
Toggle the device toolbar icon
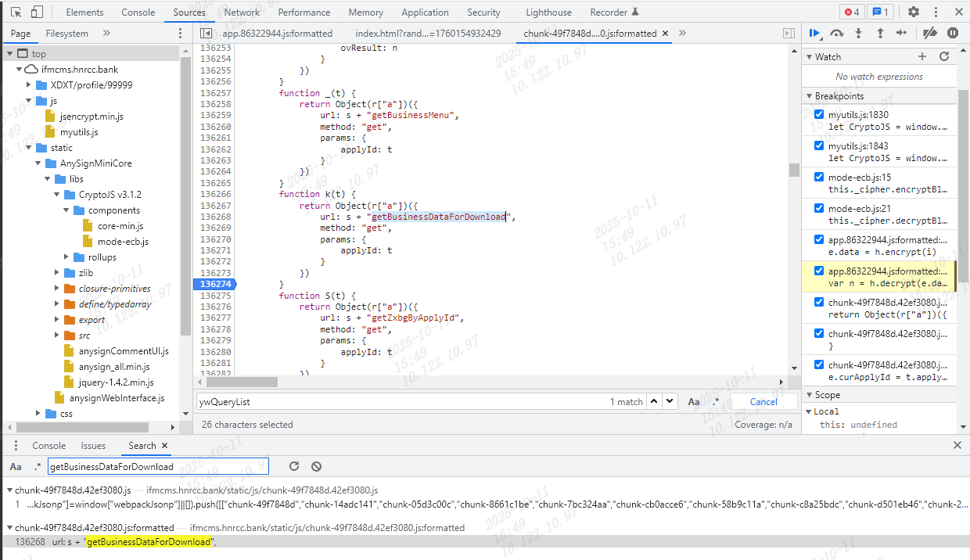pyautogui.click(x=37, y=13)
